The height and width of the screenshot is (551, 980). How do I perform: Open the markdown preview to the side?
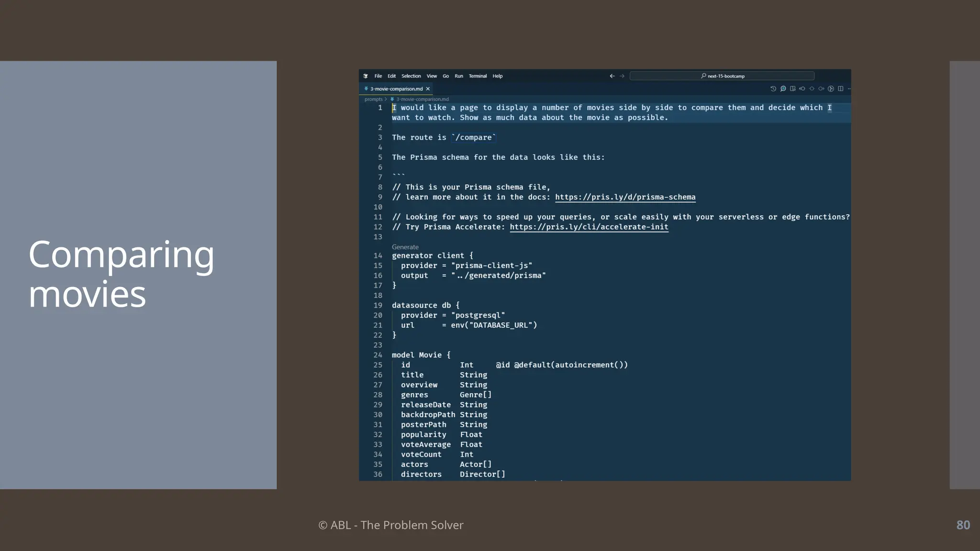[793, 89]
